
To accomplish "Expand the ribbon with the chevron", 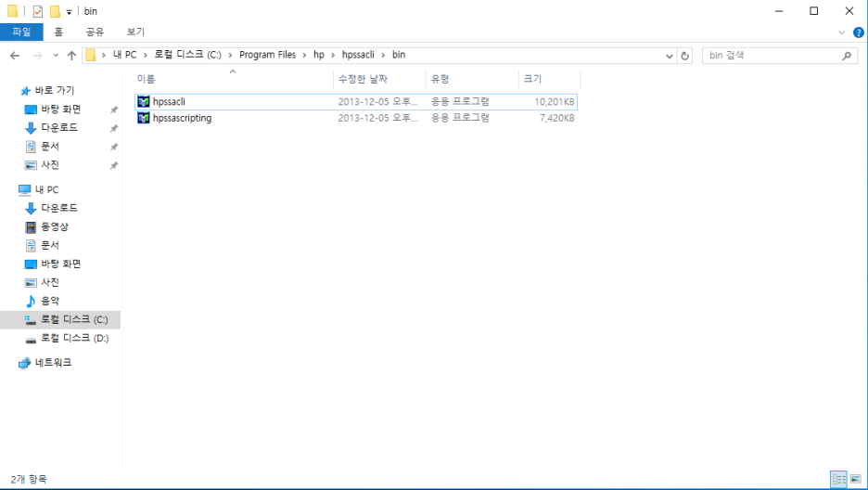I will click(841, 32).
